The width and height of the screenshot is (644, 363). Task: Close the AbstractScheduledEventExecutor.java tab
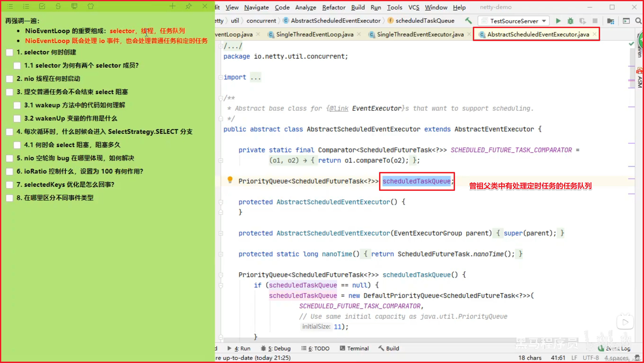[595, 34]
